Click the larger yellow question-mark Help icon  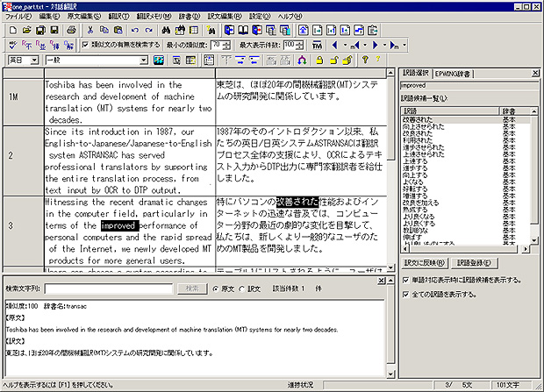point(365,60)
